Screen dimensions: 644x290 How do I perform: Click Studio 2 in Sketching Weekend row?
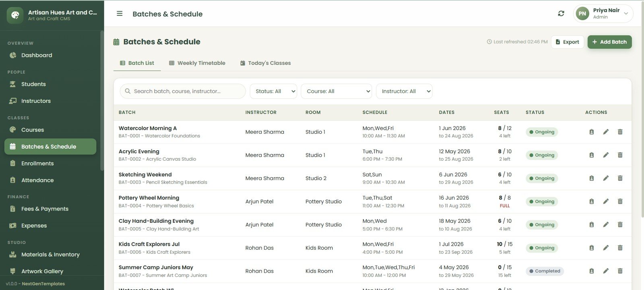pos(316,178)
